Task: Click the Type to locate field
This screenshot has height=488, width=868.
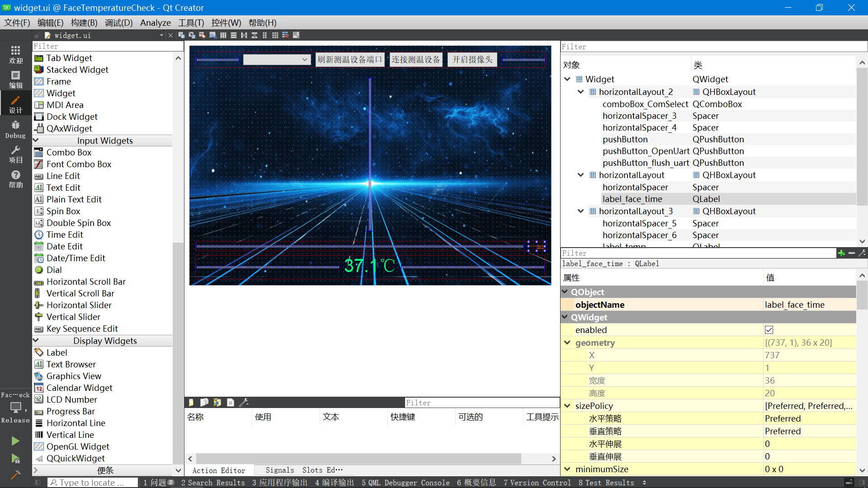Action: pos(93,483)
